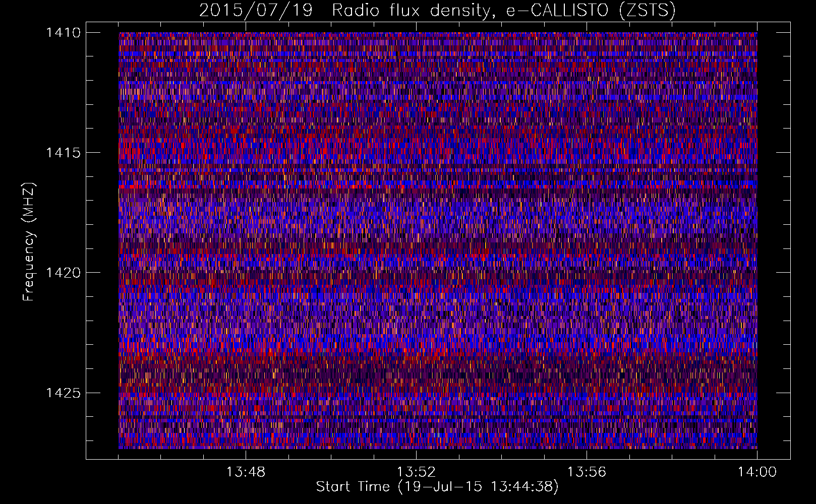The image size is (816, 504).
Task: Click the 1415 frequency tick label
Action: [63, 153]
